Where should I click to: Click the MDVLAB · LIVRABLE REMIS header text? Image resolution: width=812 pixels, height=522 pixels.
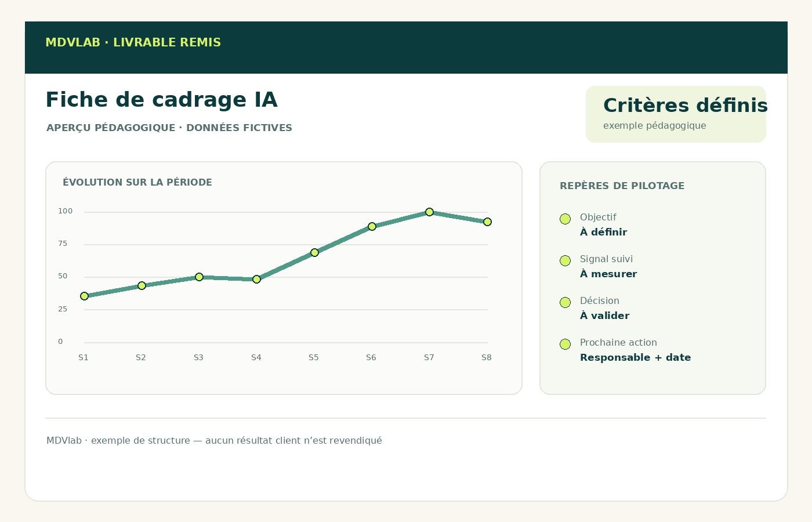(x=133, y=42)
